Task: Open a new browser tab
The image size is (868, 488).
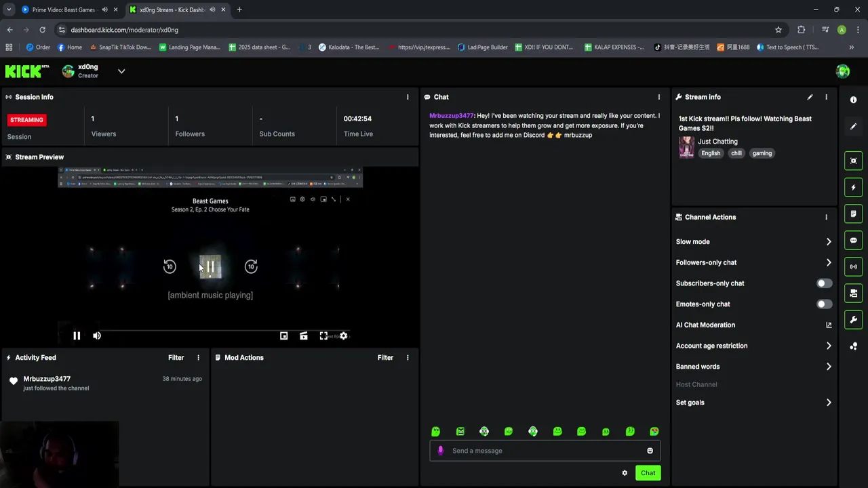Action: (x=239, y=9)
